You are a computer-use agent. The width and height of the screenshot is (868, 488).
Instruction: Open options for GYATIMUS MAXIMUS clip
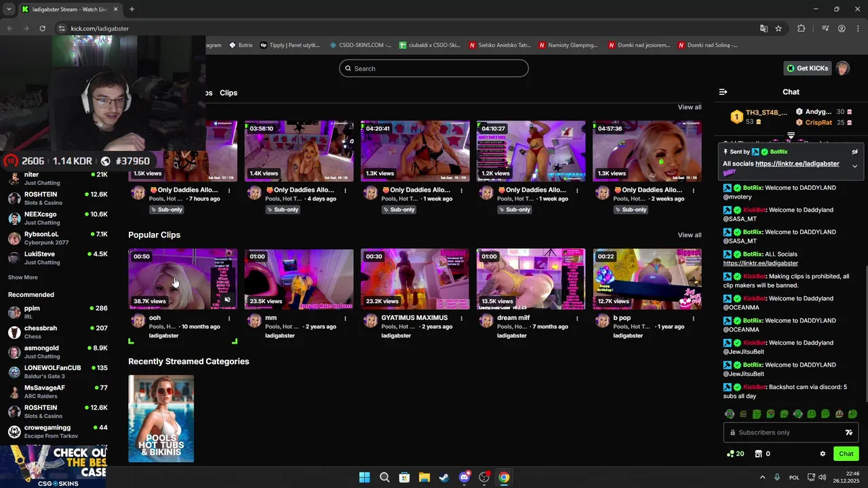461,318
